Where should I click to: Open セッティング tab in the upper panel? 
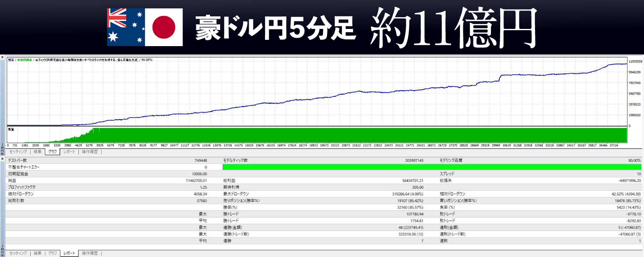pyautogui.click(x=18, y=152)
